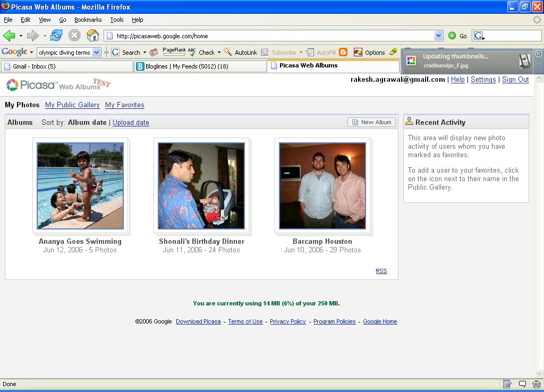This screenshot has width=544, height=392.
Task: Click the AutoLink wand icon
Action: click(x=228, y=52)
